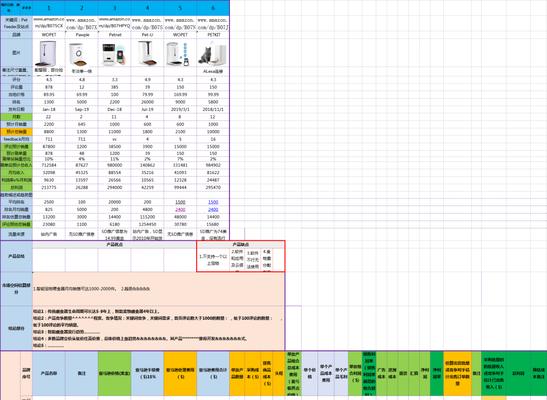The image size is (547, 400).
Task: Select the cell with value 87800
Action: [x=48, y=146]
